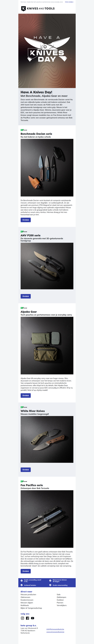Click the Gratis retourzending checkmark icon
The width and height of the screenshot is (94, 644).
pos(50,585)
